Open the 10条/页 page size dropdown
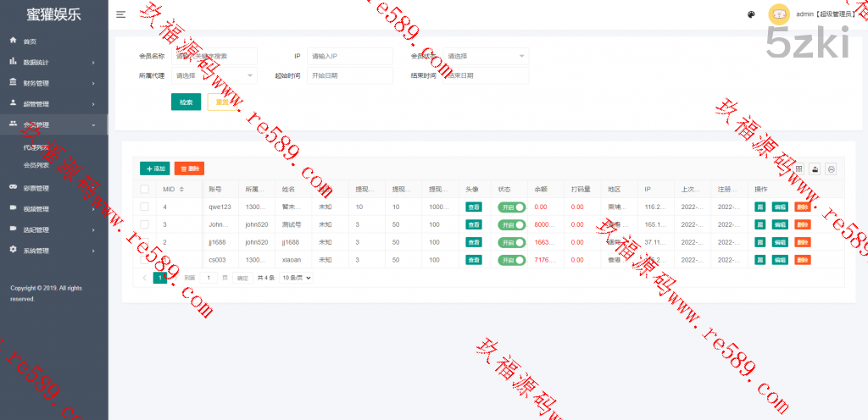This screenshot has width=868, height=420. pos(297,278)
